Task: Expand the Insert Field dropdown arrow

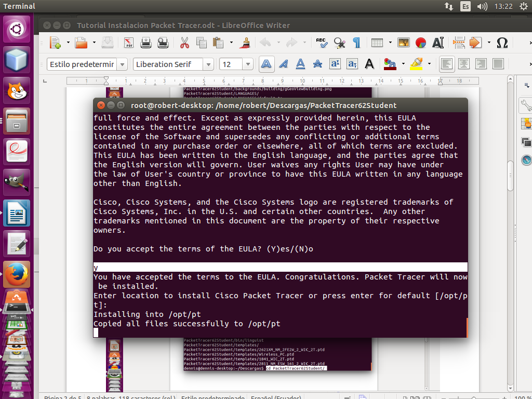Action: 489,43
